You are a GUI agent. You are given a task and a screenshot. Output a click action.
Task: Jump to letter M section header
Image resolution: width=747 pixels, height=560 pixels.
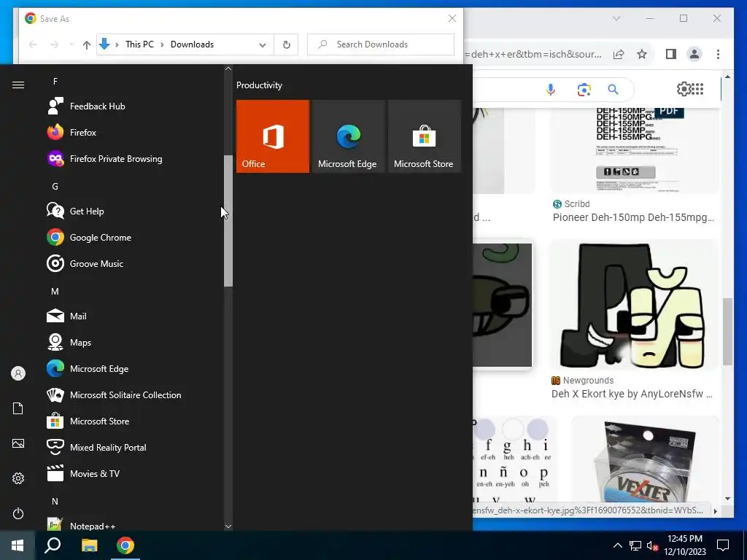[x=55, y=292]
